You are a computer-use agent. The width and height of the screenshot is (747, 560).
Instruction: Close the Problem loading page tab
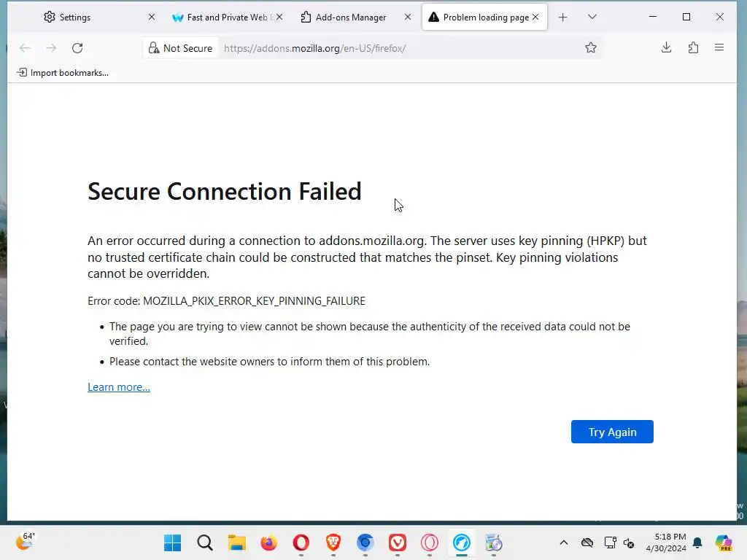535,17
